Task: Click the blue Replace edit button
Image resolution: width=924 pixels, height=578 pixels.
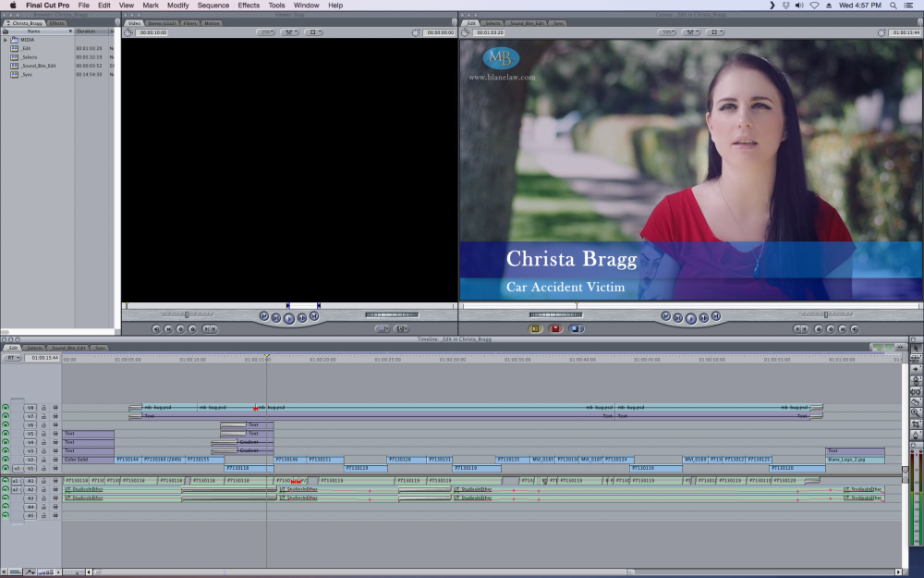Action: coord(575,328)
